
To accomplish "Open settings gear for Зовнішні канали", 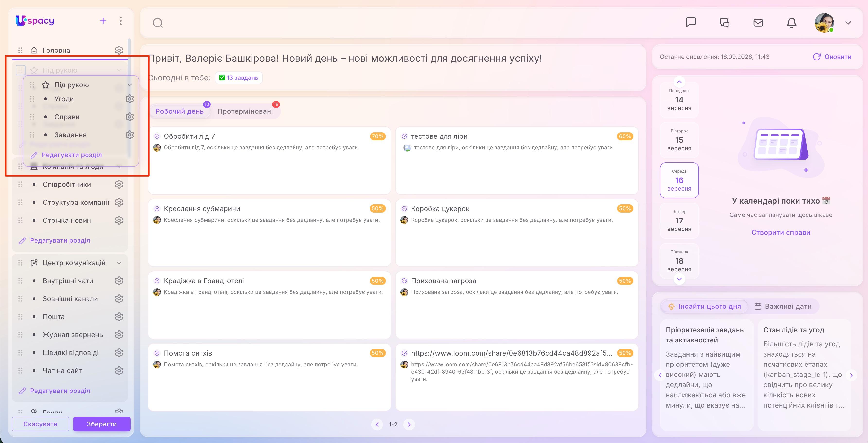I will click(119, 299).
